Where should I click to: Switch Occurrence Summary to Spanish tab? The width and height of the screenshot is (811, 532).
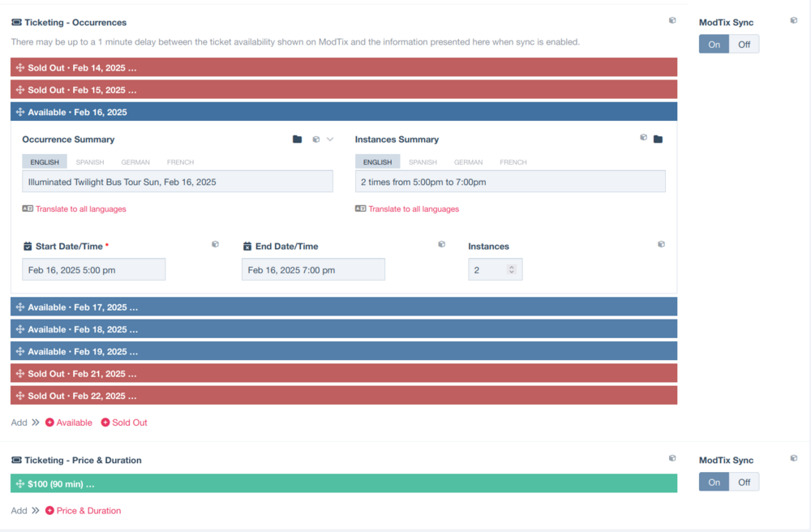pos(90,162)
